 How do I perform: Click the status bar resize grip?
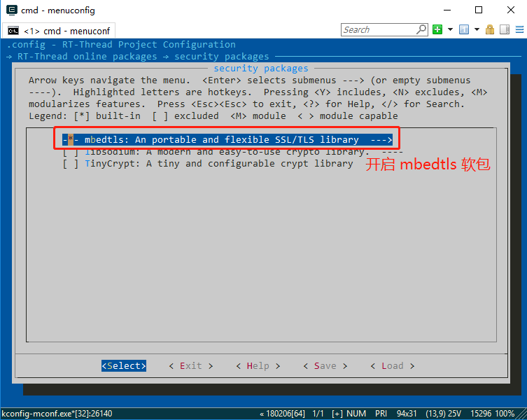(521, 414)
